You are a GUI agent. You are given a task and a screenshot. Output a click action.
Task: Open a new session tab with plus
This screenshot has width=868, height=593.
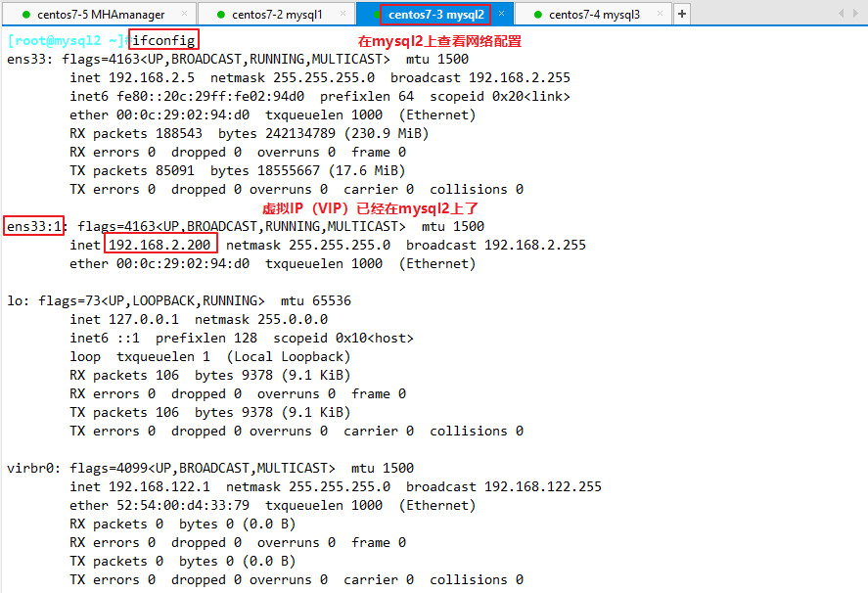pos(682,14)
